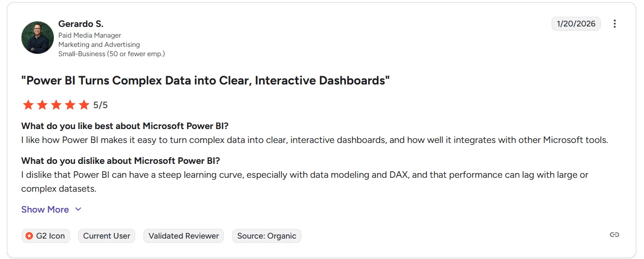Click the Small-Business company size text
This screenshot has height=259, width=644.
coord(111,54)
